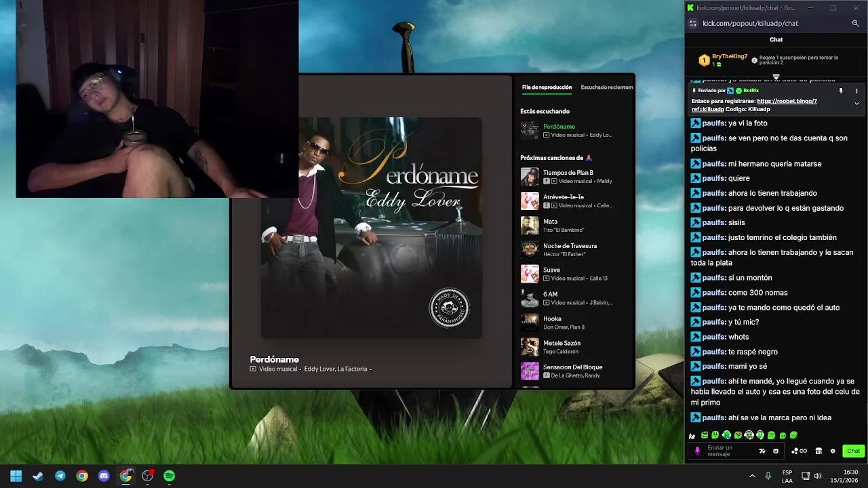Open the channel points icon

coord(800,451)
